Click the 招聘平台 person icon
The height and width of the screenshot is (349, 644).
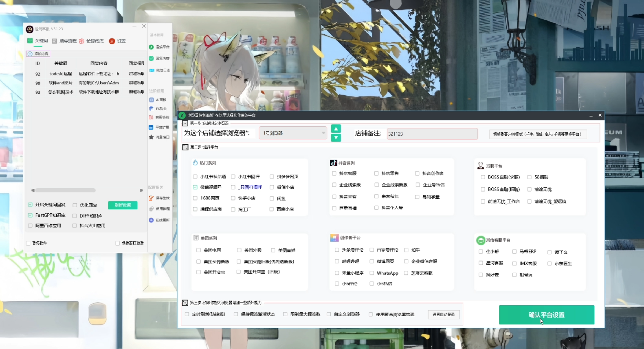[x=480, y=165]
